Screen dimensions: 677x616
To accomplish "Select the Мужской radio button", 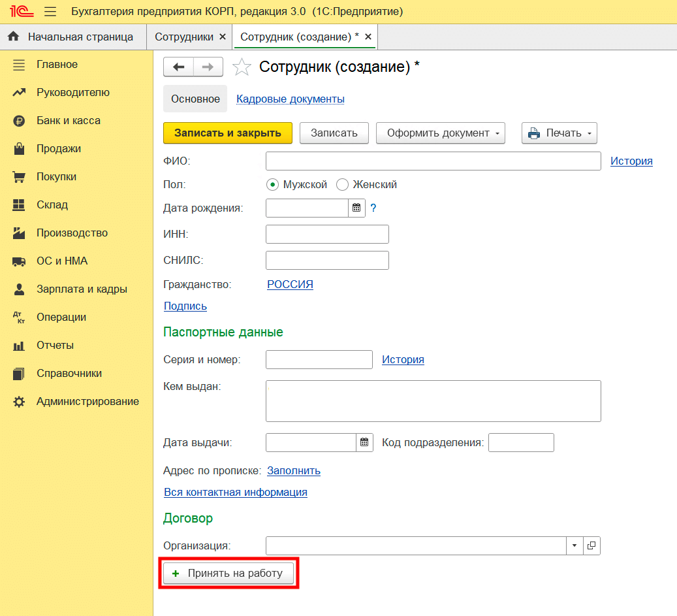I will [273, 185].
